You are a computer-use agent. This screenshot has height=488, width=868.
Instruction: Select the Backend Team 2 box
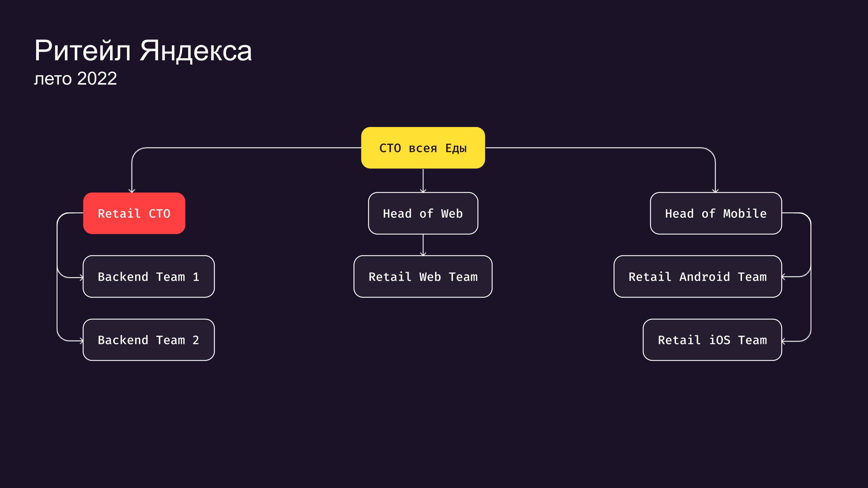149,340
